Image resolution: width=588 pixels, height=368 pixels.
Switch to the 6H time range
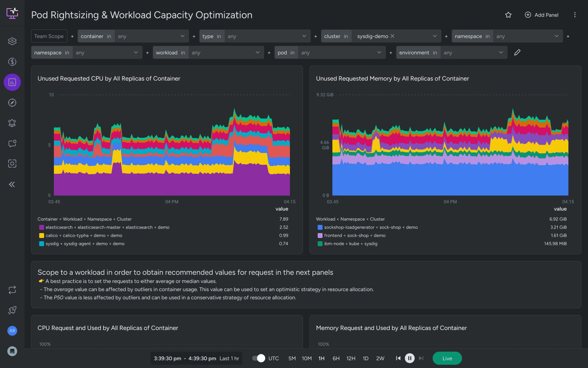336,358
